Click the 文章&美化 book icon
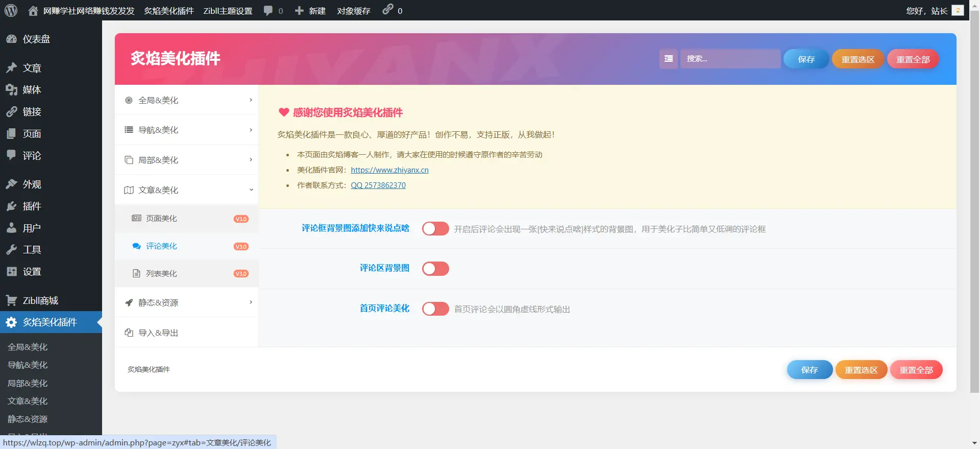 (x=129, y=190)
